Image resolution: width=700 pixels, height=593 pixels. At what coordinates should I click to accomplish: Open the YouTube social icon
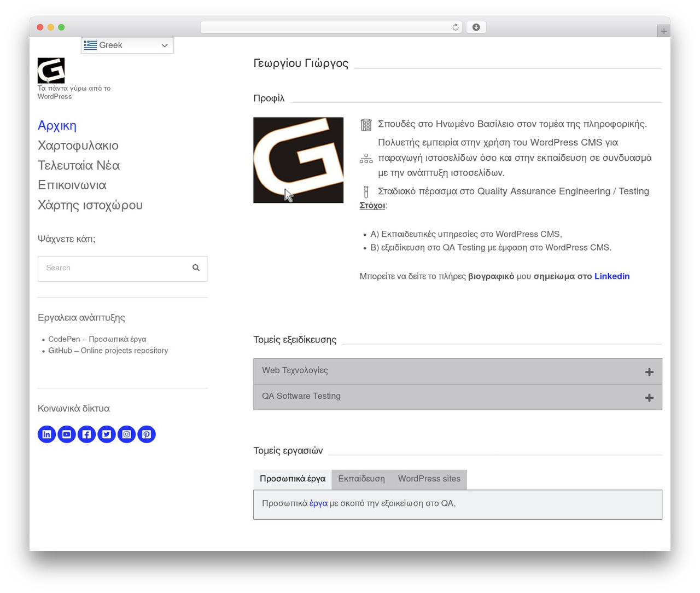click(x=67, y=434)
